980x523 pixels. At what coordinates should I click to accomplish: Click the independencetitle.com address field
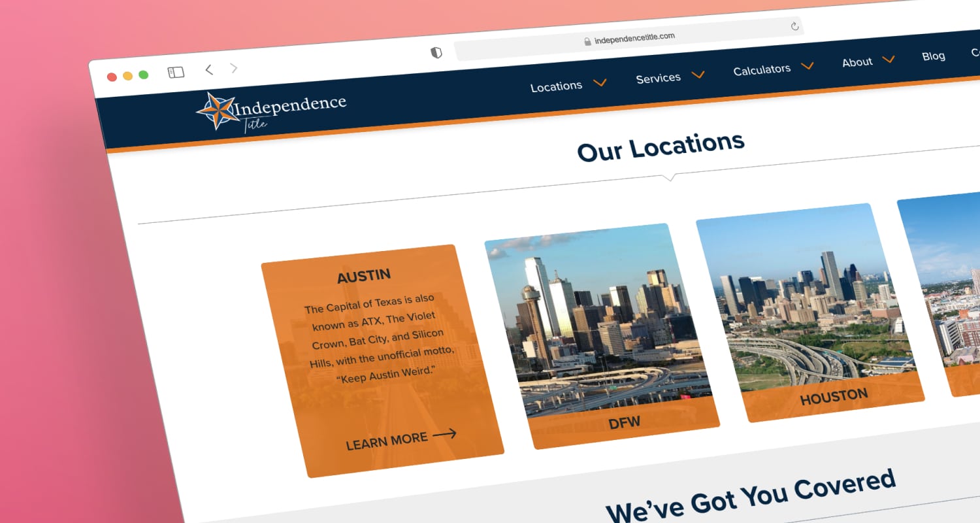(x=629, y=39)
